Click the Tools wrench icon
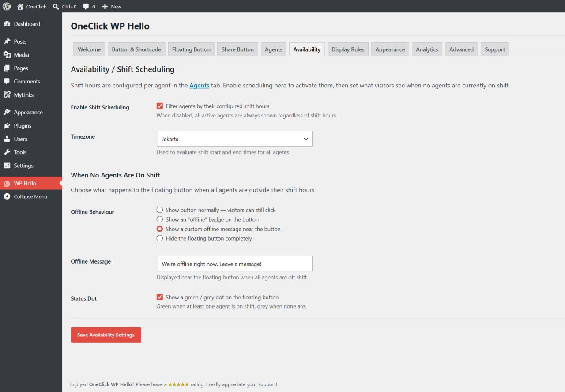Screen dimensions: 565x392 (7, 152)
